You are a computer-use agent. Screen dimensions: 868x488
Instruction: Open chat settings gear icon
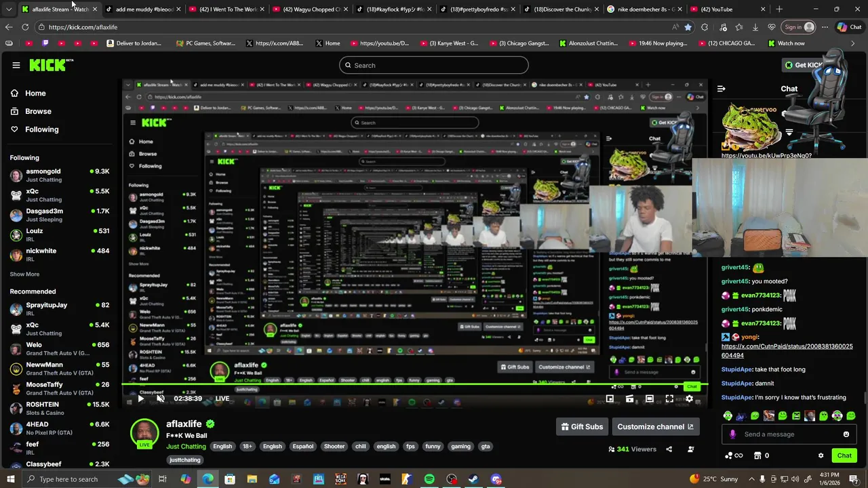pyautogui.click(x=821, y=455)
